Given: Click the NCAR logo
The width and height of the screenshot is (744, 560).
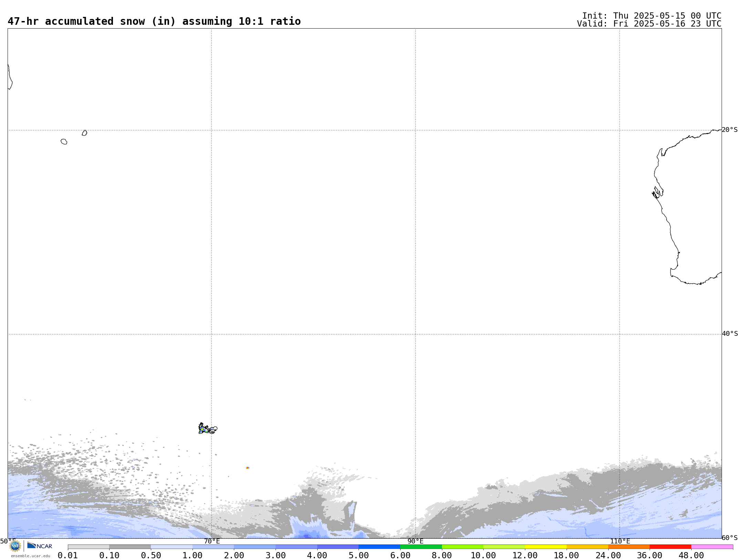Looking at the screenshot, I should coord(40,546).
